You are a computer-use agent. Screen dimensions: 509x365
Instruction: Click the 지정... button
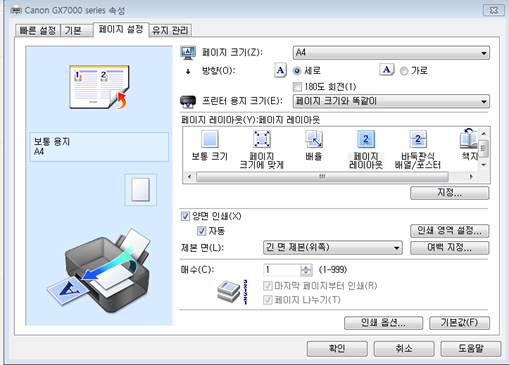(450, 193)
